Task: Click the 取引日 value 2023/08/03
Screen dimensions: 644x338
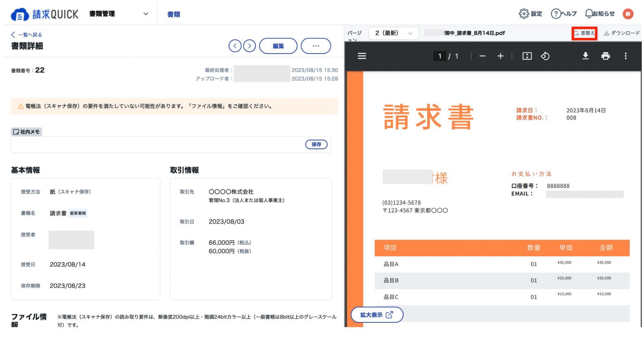Action: point(226,221)
